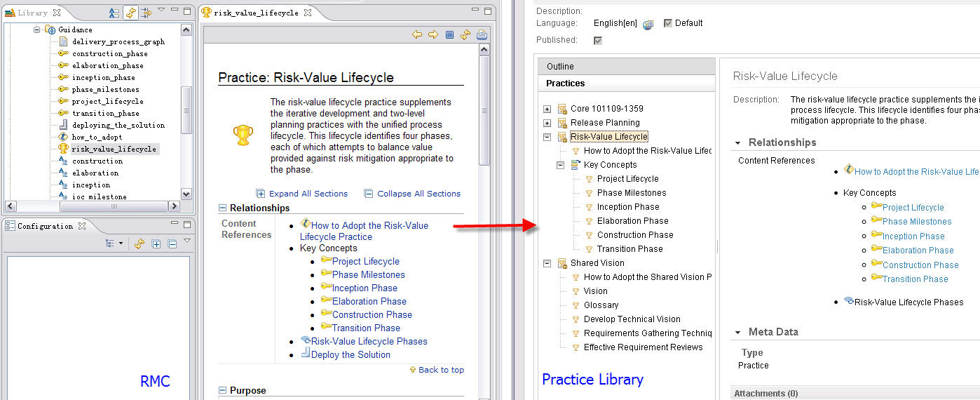Collapse the Purpose section in preview
Viewport: 980px width, 400px height.
click(223, 390)
